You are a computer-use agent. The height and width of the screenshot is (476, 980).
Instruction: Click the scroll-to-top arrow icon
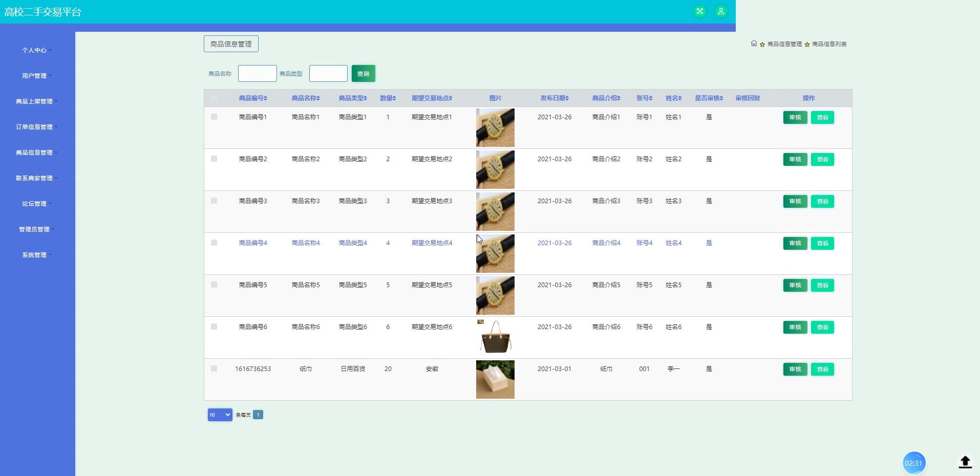pyautogui.click(x=965, y=462)
